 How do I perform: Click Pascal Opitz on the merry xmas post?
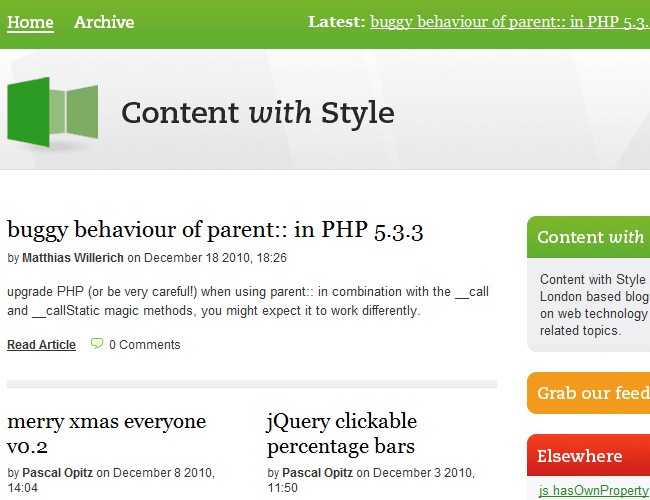tap(58, 473)
